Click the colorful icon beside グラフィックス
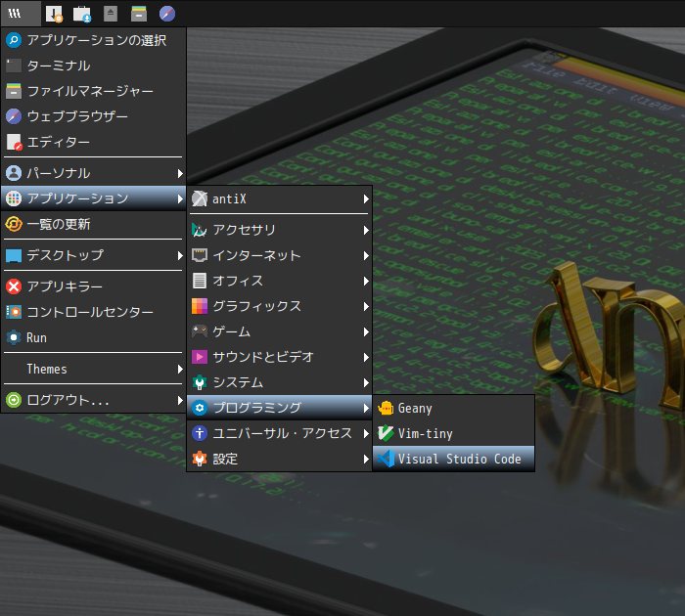Screen dimensions: 685x616 tap(200, 306)
